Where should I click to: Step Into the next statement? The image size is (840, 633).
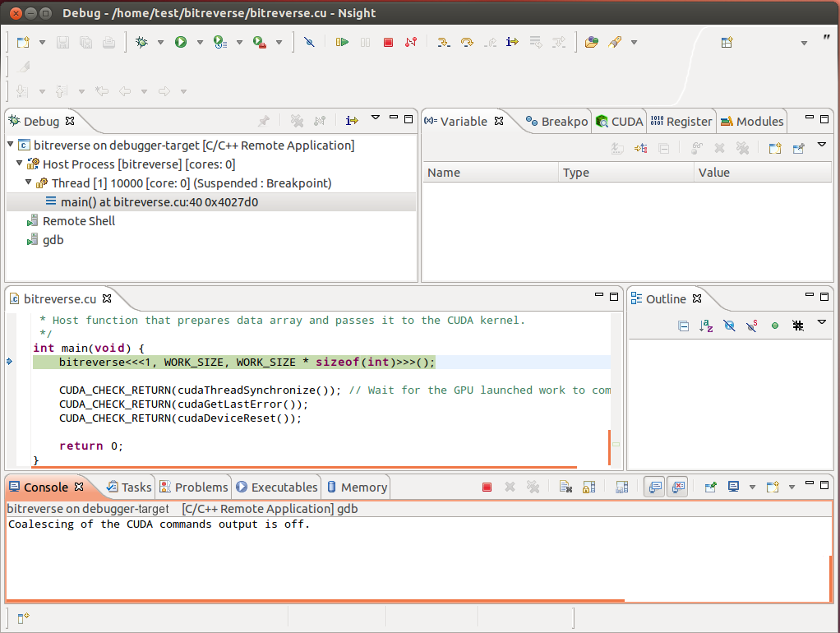(444, 41)
